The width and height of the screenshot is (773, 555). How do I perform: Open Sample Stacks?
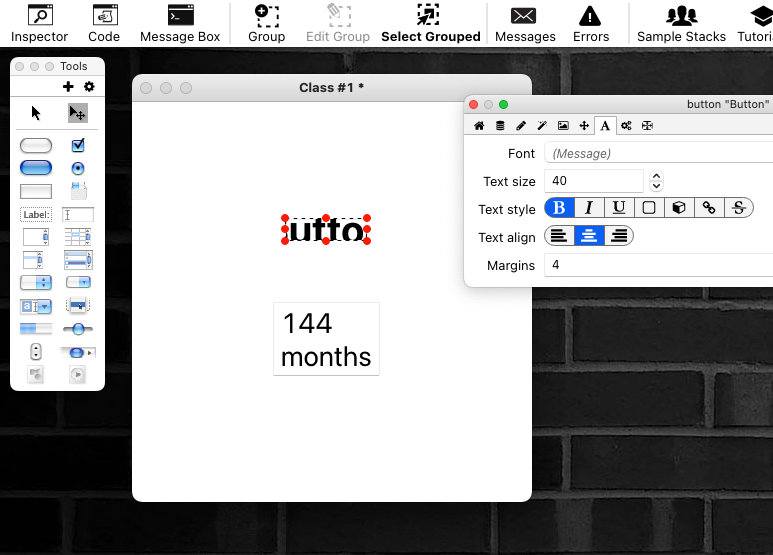tap(681, 23)
